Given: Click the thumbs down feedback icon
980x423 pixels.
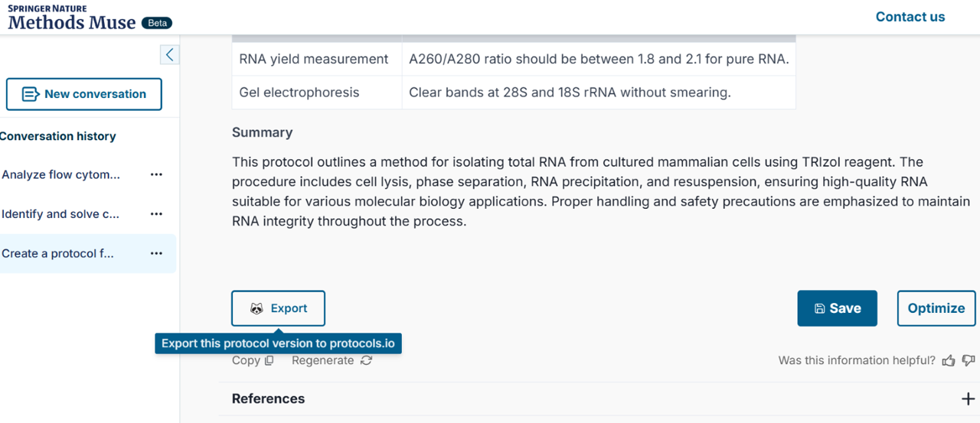Looking at the screenshot, I should (x=969, y=360).
